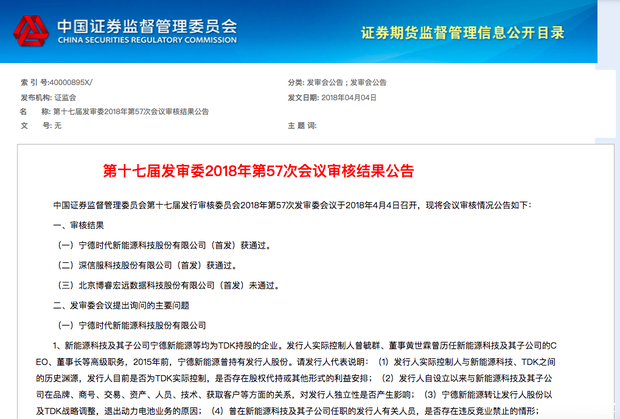The image size is (620, 419).
Task: Click the 分类 label in metadata
Action: pos(295,82)
